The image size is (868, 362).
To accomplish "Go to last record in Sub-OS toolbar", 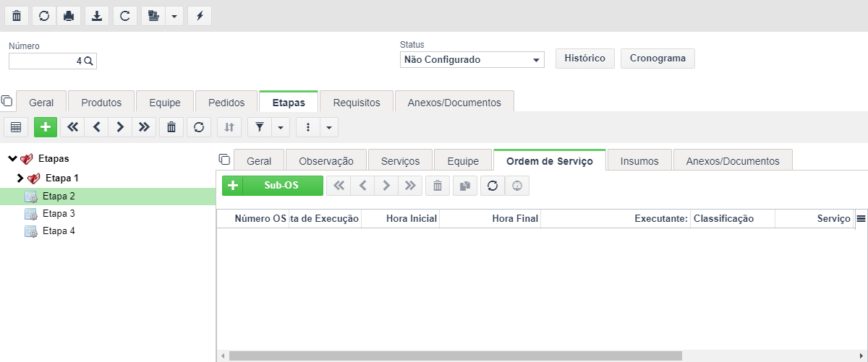I will 410,186.
